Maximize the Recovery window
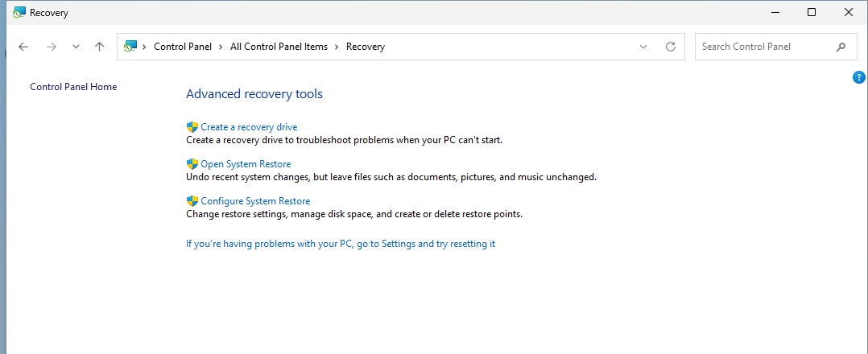Screen dimensions: 868x354 tap(811, 12)
